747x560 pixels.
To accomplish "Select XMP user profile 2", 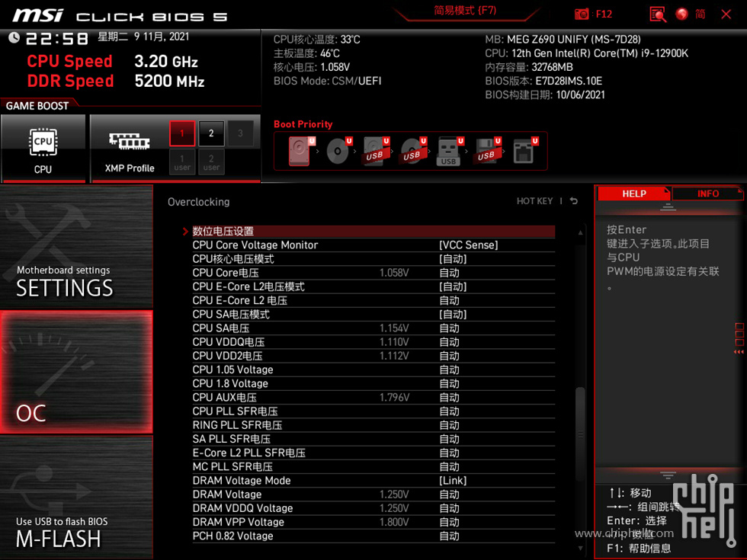I will point(211,162).
